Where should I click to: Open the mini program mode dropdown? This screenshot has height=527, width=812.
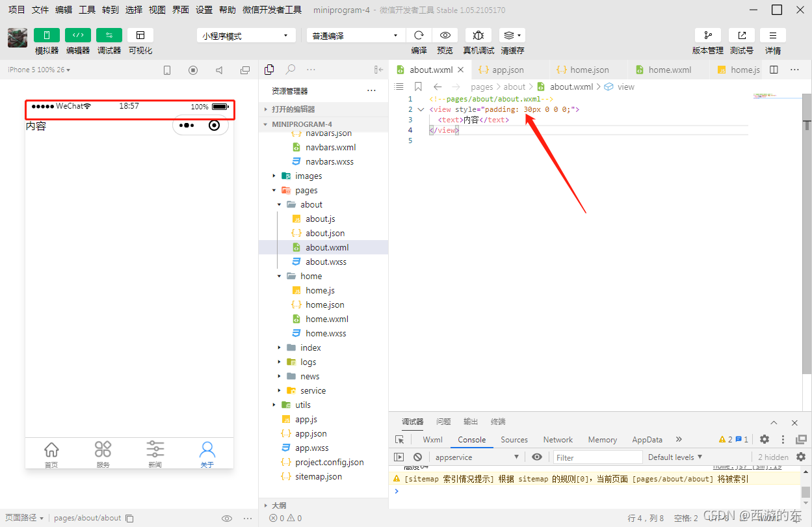tap(246, 36)
